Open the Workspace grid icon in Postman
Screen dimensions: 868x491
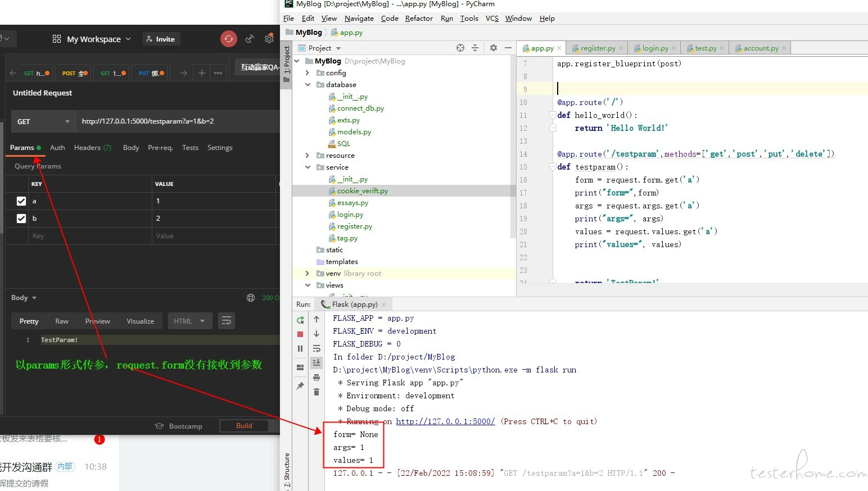(57, 39)
